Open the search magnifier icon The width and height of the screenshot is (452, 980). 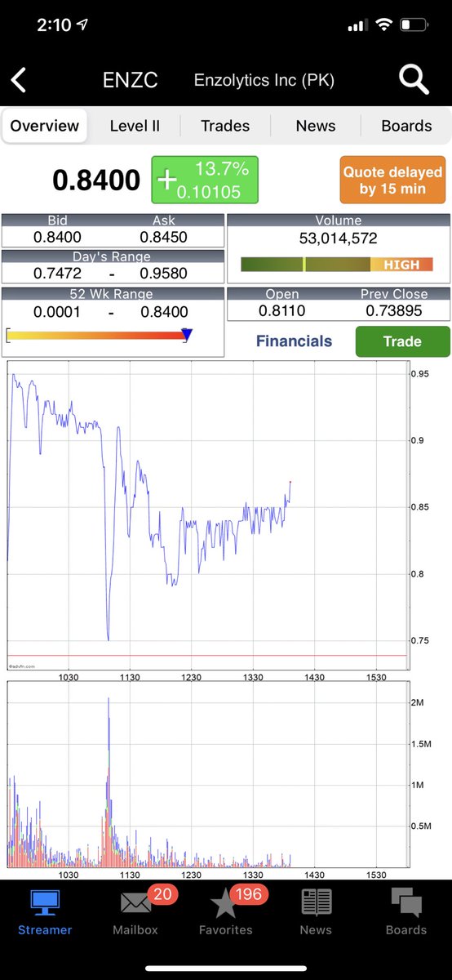pos(414,79)
